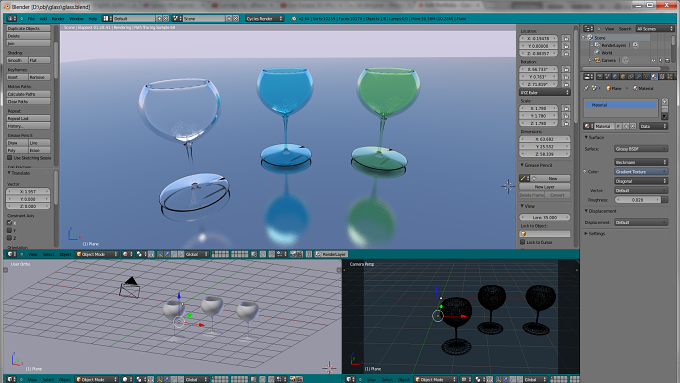Open the Gradient Texture color input dropdown

click(x=641, y=172)
